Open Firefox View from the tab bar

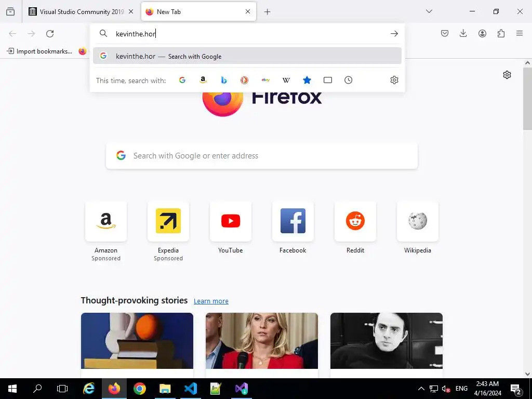(10, 12)
